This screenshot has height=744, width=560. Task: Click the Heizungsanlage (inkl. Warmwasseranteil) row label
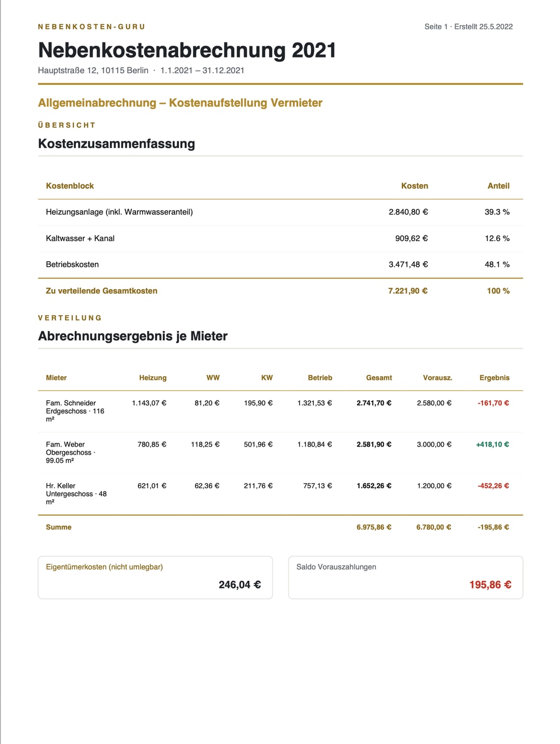(x=119, y=212)
